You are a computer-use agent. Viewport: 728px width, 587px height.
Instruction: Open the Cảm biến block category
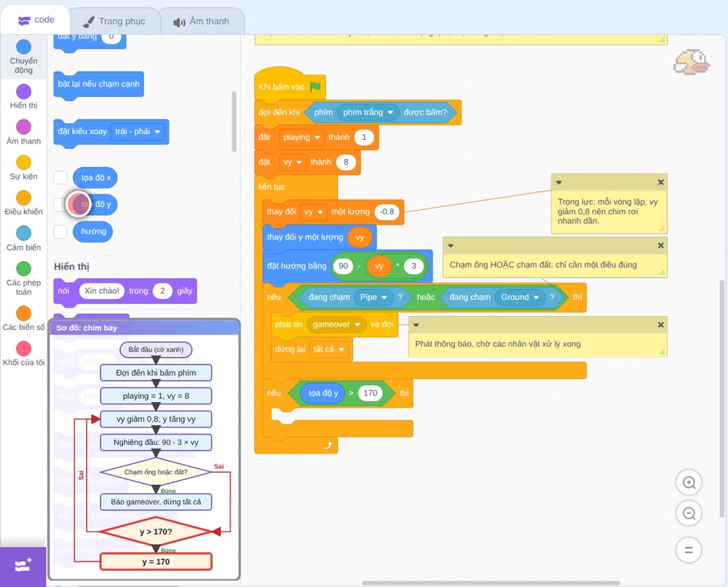coord(24,239)
